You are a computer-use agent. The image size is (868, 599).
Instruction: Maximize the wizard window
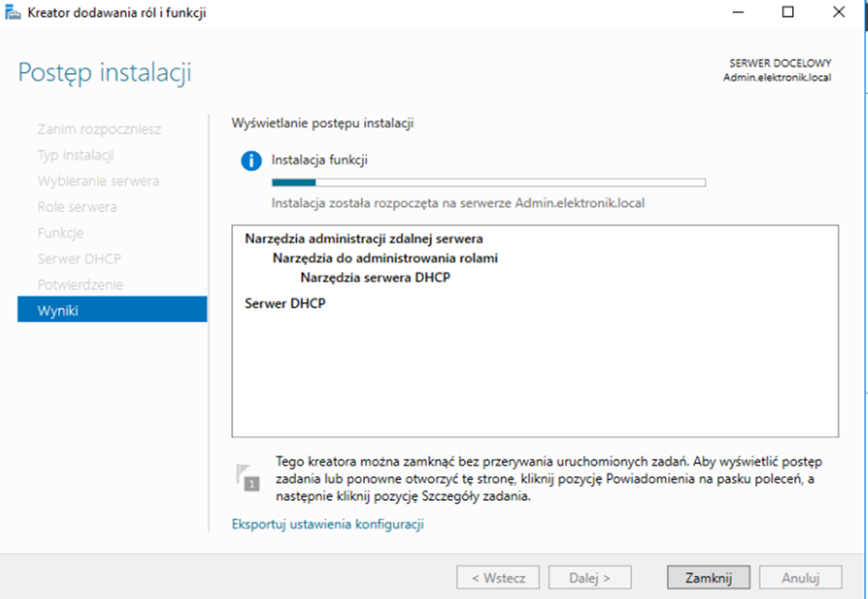[788, 13]
